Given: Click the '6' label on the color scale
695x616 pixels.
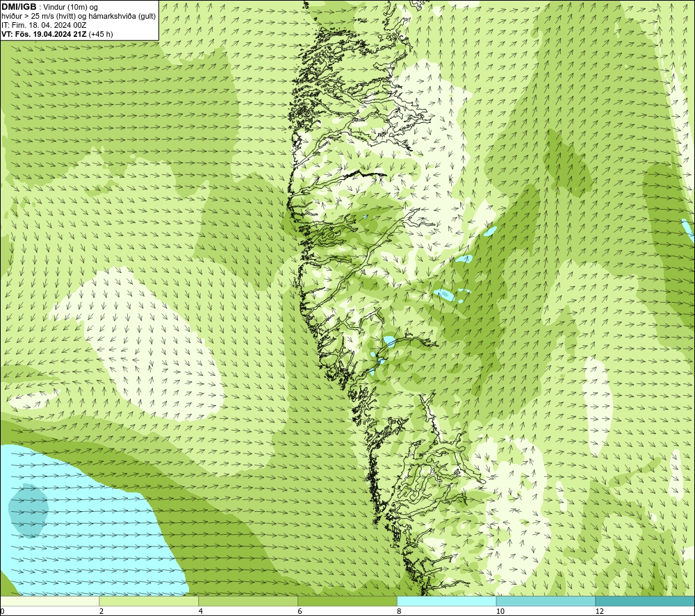Looking at the screenshot, I should point(300,611).
